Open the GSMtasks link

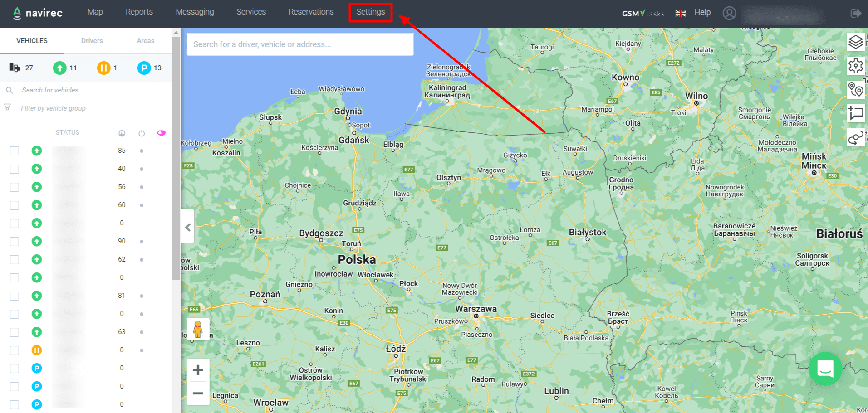[643, 13]
